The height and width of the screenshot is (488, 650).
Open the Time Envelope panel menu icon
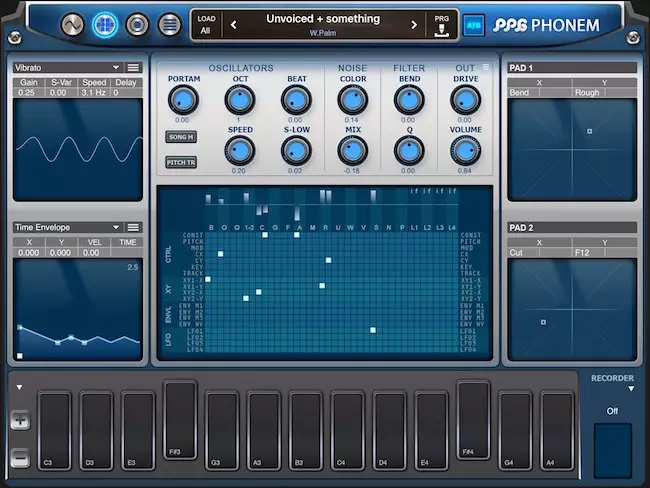pyautogui.click(x=133, y=227)
